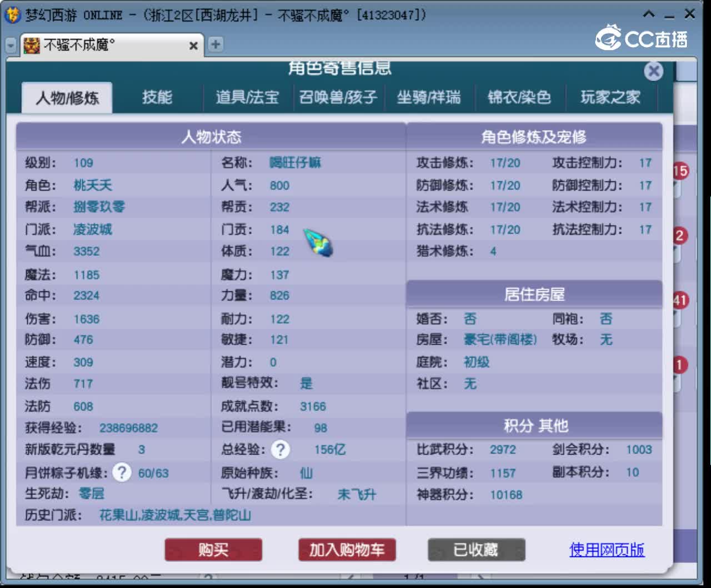
Task: Click the 购买 button
Action: click(x=213, y=550)
